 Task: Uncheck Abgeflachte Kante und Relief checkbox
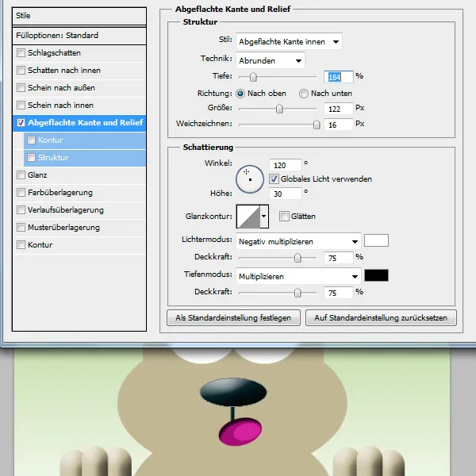(x=21, y=123)
